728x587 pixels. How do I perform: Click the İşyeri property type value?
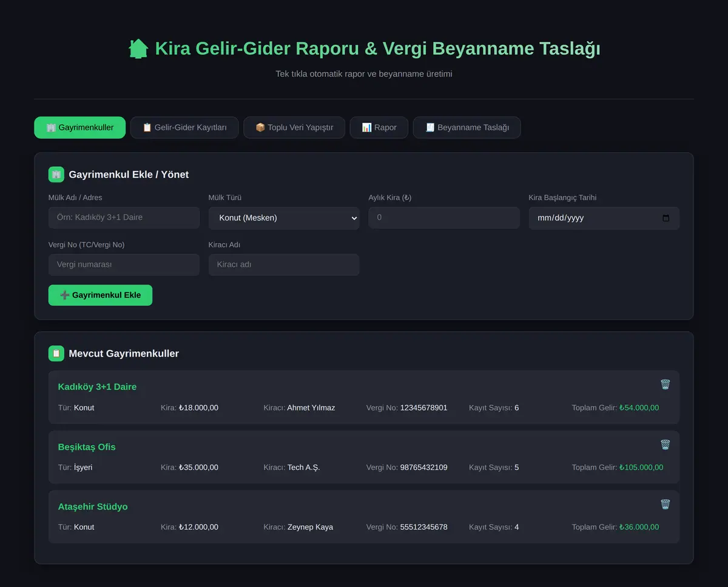[x=83, y=468]
